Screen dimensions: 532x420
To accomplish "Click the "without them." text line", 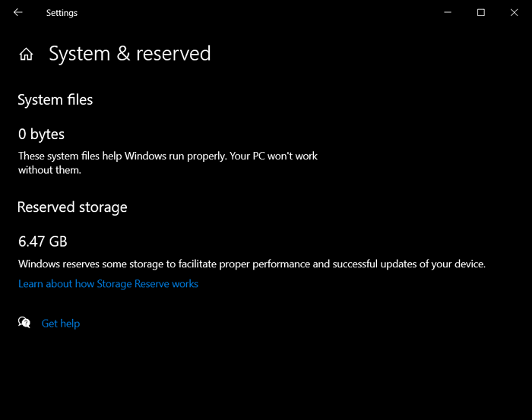I will click(49, 171).
